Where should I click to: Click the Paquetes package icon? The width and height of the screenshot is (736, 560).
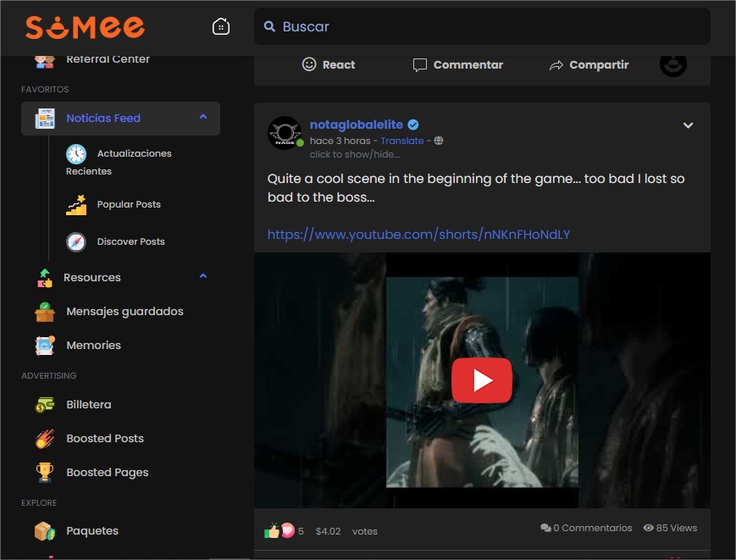[45, 531]
